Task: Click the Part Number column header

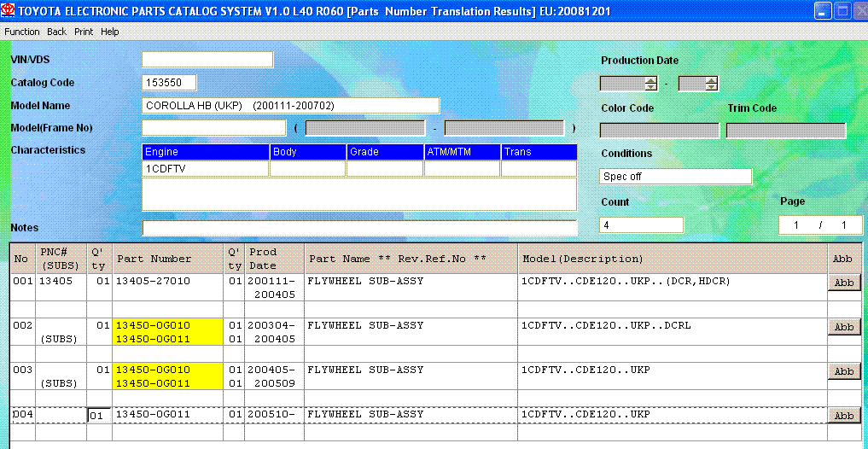Action: click(167, 258)
